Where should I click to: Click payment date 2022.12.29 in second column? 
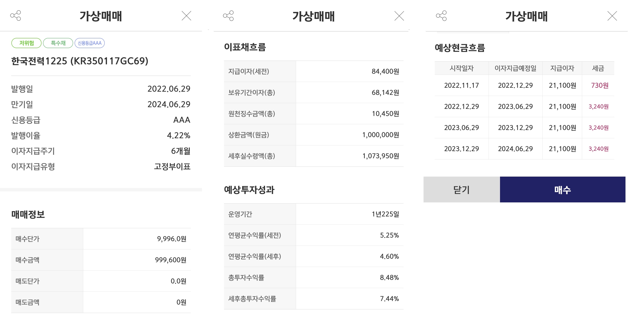[516, 85]
